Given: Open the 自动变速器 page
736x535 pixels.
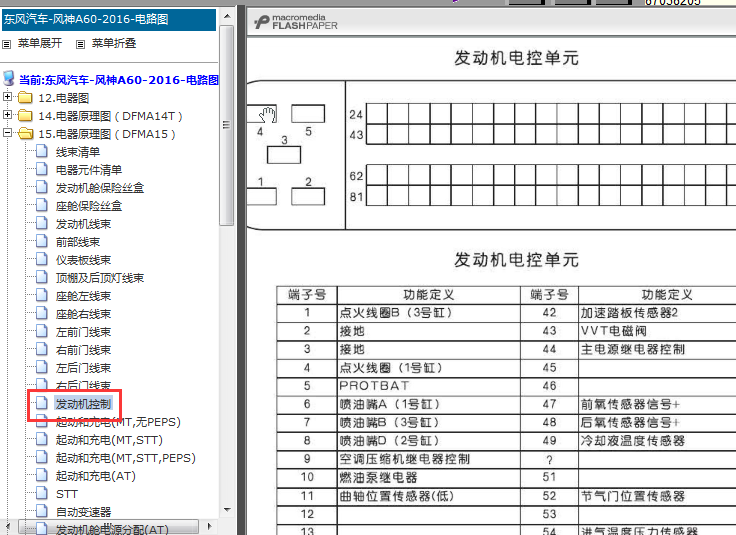Looking at the screenshot, I should pyautogui.click(x=83, y=512).
